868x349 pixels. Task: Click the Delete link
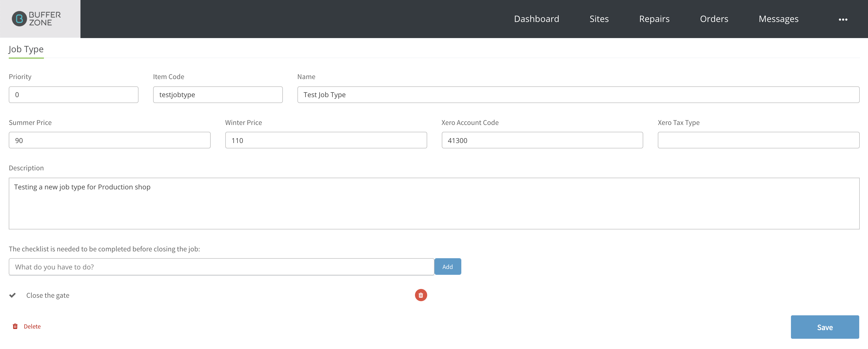[x=32, y=326]
